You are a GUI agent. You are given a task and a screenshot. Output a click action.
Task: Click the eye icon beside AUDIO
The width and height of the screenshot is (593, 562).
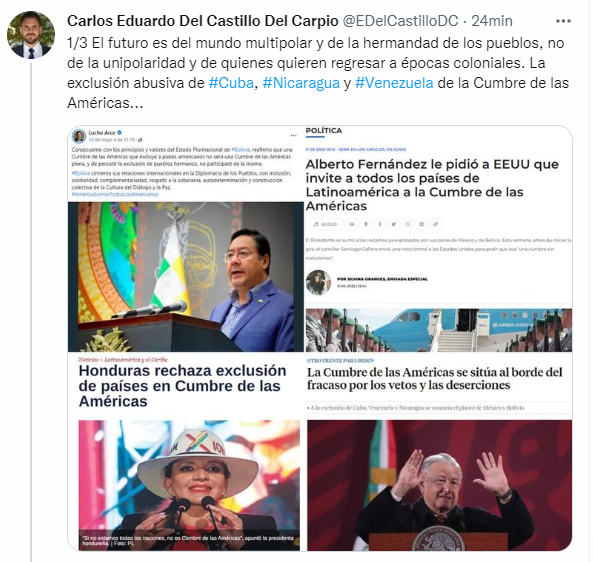click(x=352, y=224)
